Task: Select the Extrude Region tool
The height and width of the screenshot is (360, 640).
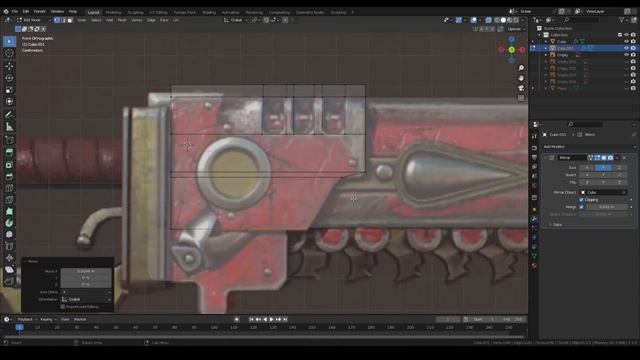Action: point(9,153)
